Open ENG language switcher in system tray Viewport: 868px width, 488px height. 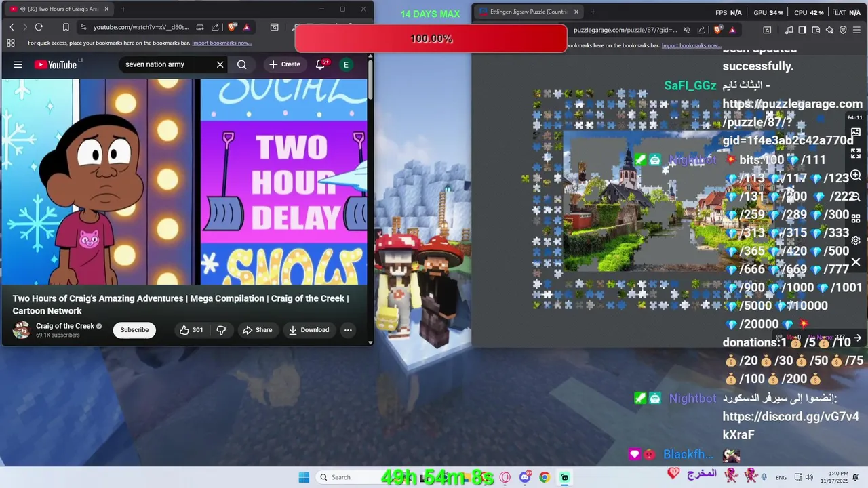pos(781,477)
